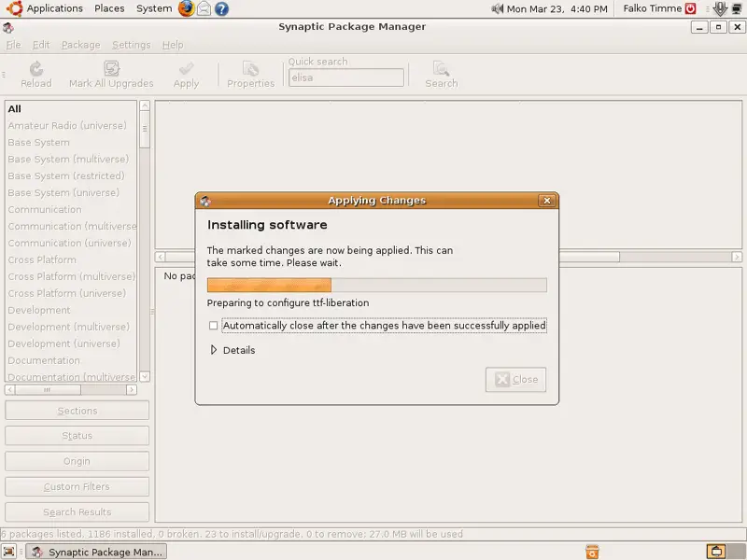Click category list scroll up arrow
747x560 pixels.
pyautogui.click(x=145, y=105)
